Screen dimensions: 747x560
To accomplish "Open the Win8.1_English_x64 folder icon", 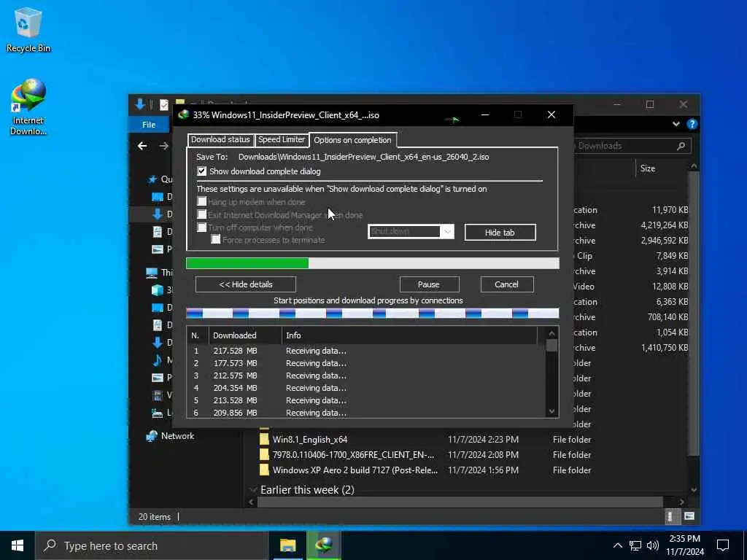I will coord(264,439).
